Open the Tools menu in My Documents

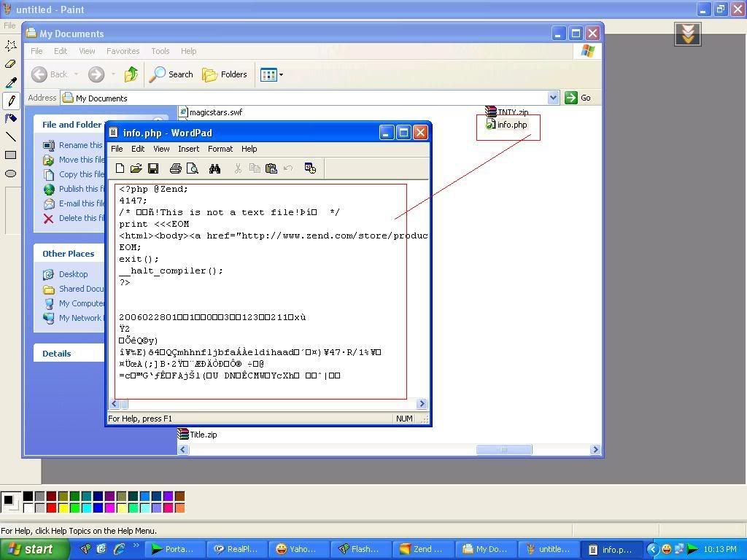pos(160,51)
